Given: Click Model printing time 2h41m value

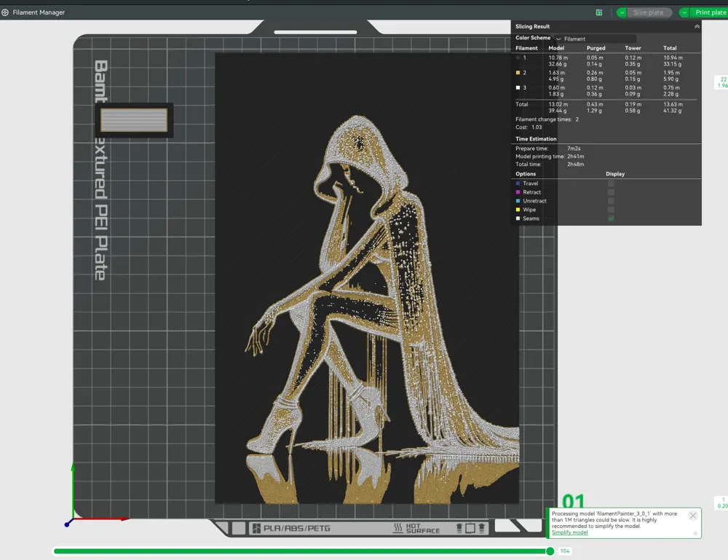Looking at the screenshot, I should pos(576,157).
